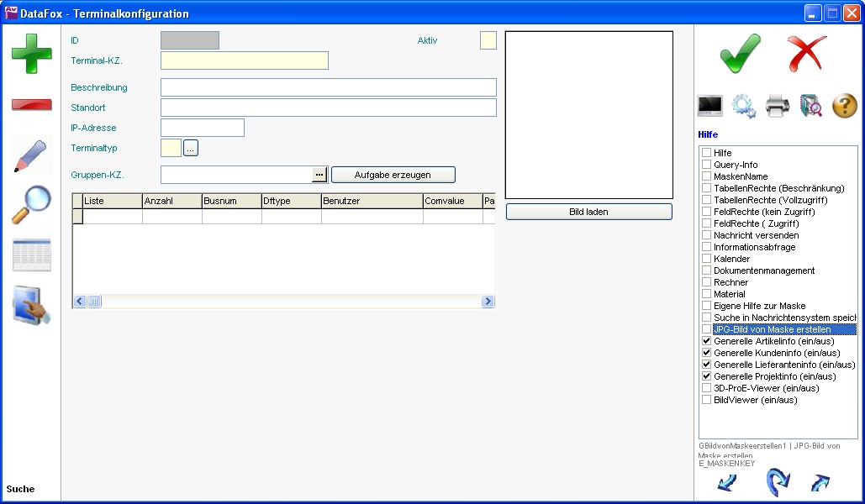Open search with the magnifying glass icon

(31, 205)
